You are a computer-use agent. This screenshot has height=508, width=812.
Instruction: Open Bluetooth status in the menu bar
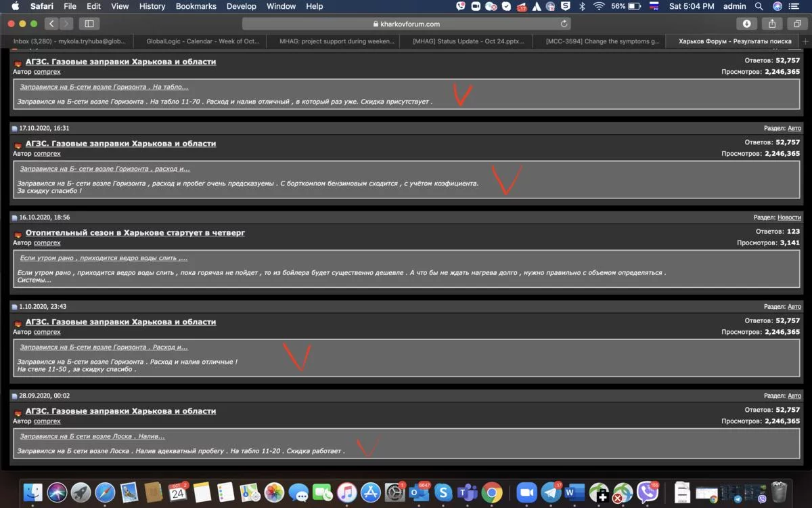click(x=582, y=6)
